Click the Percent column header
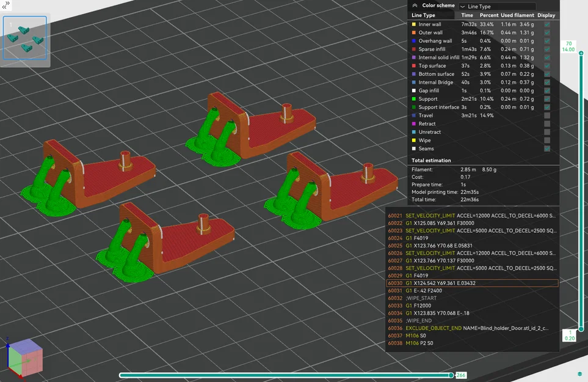Screen dimensions: 588x382 point(489,15)
